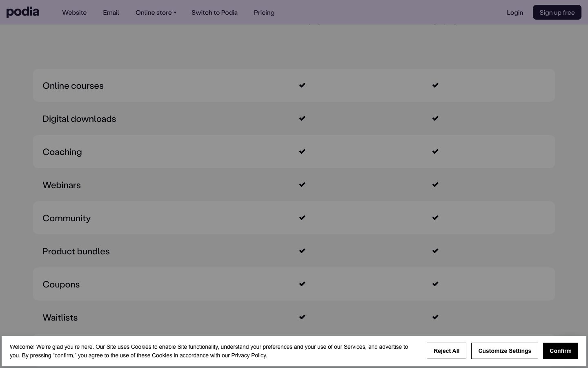The height and width of the screenshot is (368, 588).
Task: Click second-column checkmark in Waitlists row
Action: pyautogui.click(x=435, y=317)
